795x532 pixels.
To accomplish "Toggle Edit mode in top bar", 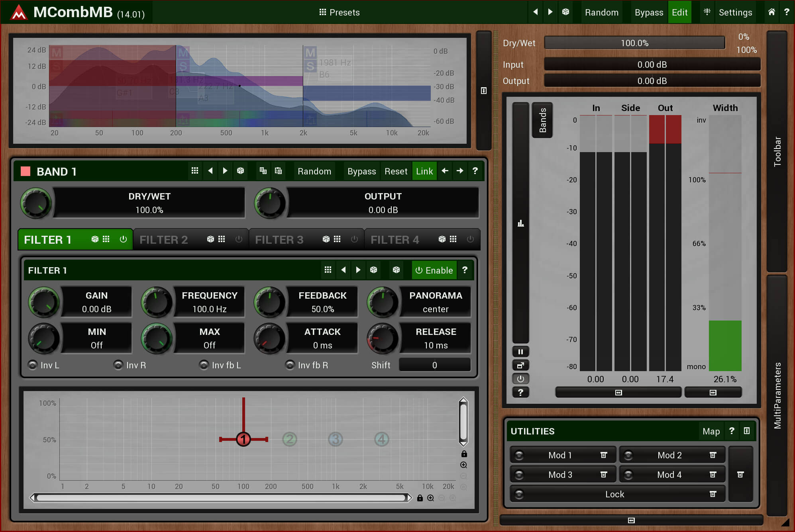I will pos(679,12).
